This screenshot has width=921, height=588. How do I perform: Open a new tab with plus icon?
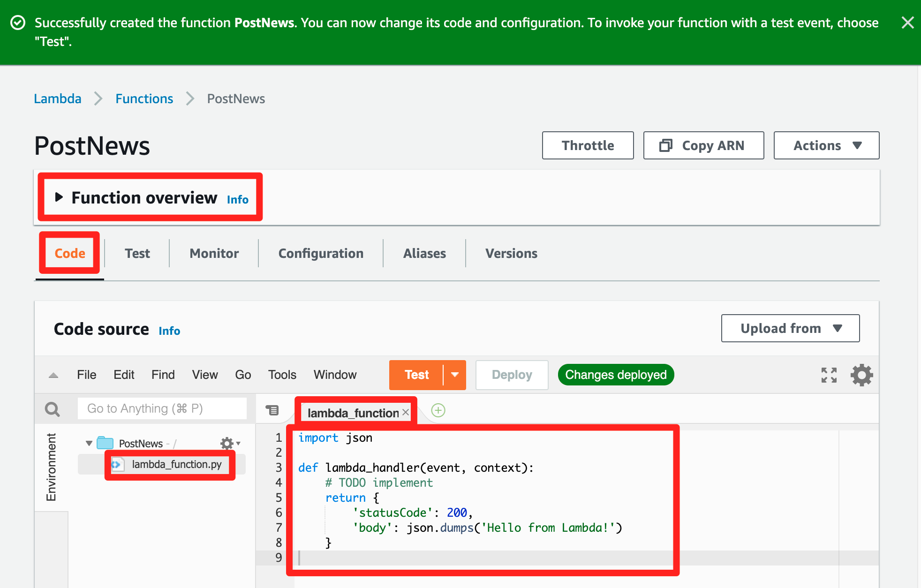click(x=438, y=410)
